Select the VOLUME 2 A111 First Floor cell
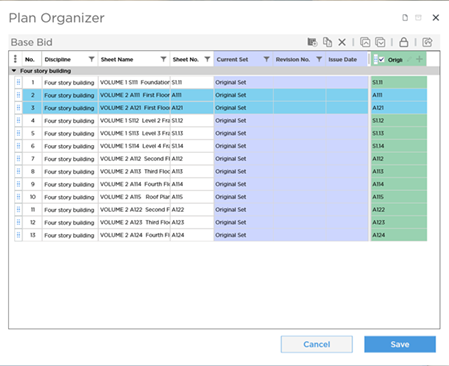Image resolution: width=449 pixels, height=366 pixels. 135,95
